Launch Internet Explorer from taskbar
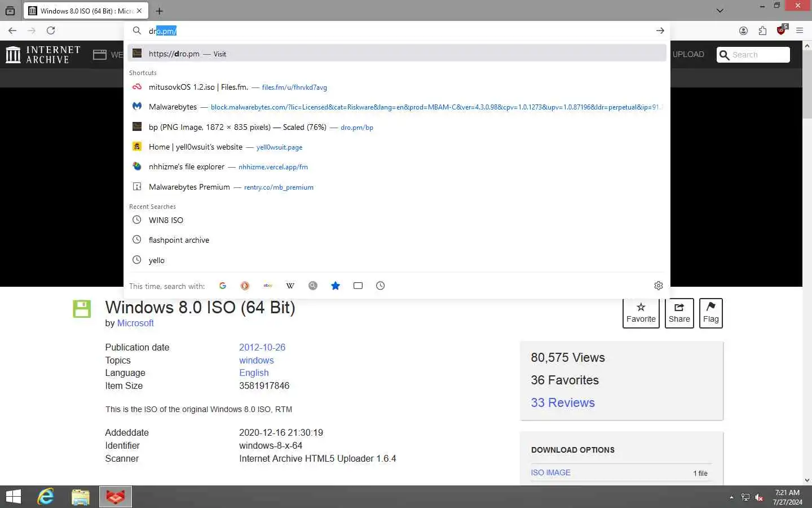The image size is (812, 508). [46, 497]
